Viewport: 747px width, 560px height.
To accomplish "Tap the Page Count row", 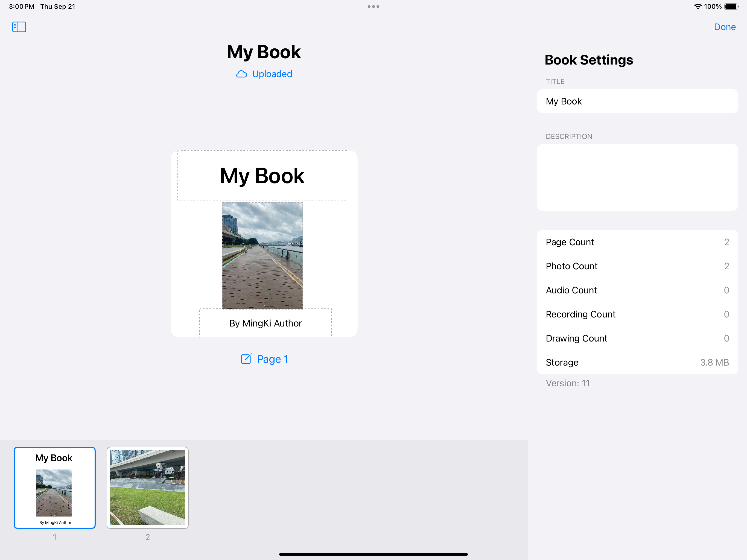I will click(637, 242).
